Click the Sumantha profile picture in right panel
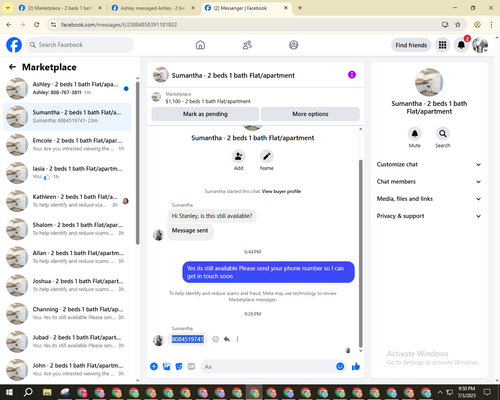 coord(429,82)
